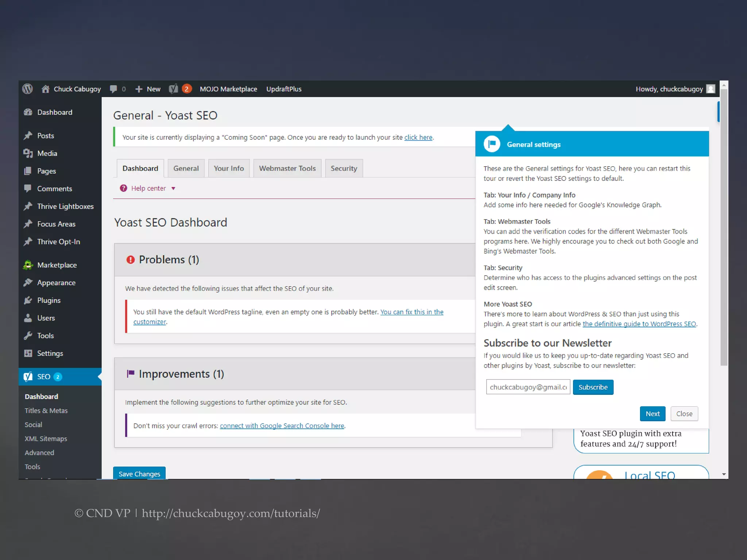Open 'connect with Google Search Console here' link
Screen dimensions: 747x560
282,426
